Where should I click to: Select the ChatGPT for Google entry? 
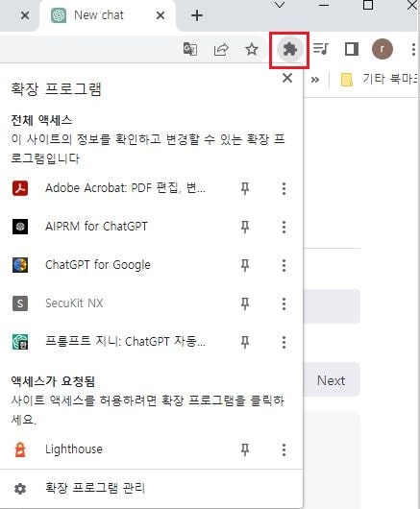point(98,265)
